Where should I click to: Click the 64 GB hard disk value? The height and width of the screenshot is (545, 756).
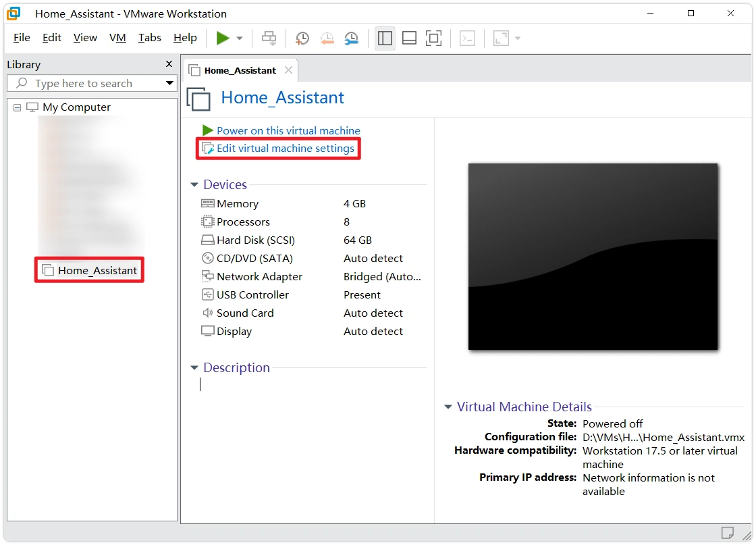click(358, 240)
